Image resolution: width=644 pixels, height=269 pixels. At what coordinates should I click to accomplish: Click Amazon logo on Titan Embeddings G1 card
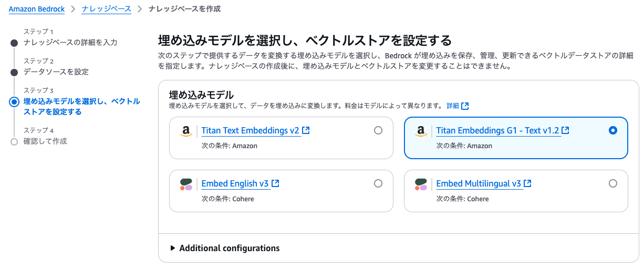coord(420,131)
